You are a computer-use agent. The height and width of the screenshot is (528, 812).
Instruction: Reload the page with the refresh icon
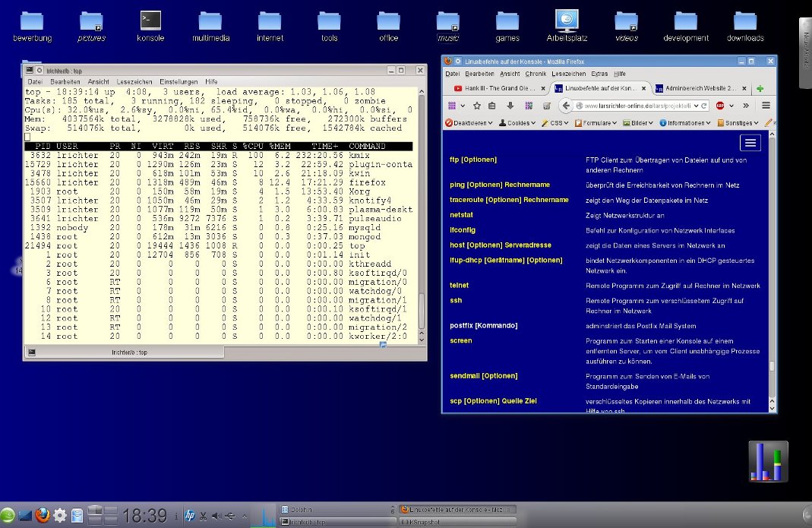point(704,106)
